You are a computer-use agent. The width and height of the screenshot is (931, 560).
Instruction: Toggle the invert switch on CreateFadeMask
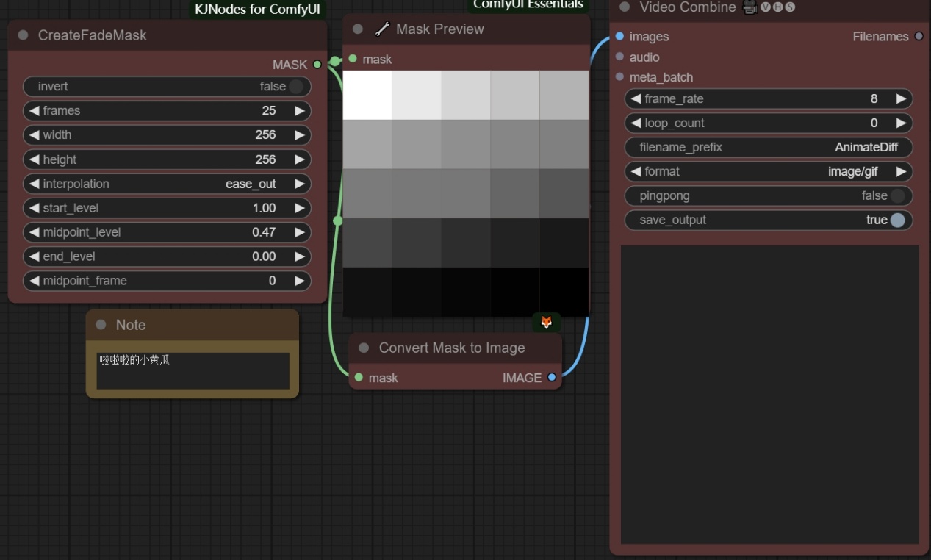pos(295,87)
